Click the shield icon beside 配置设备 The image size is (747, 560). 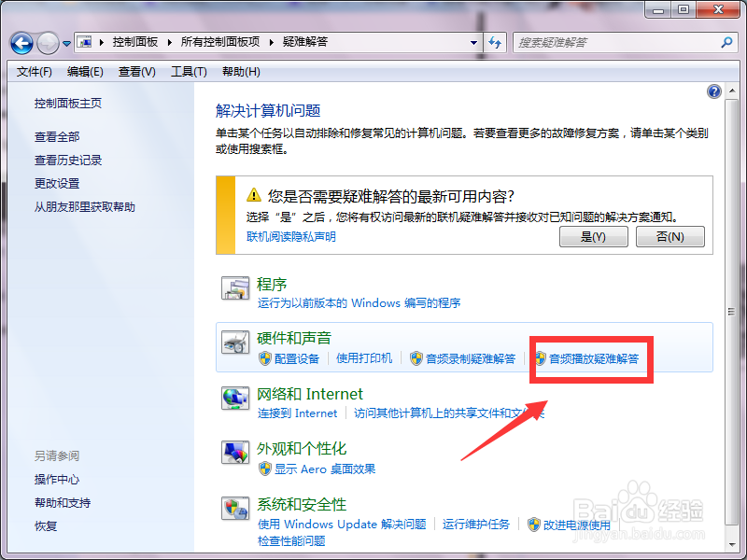[x=265, y=358]
